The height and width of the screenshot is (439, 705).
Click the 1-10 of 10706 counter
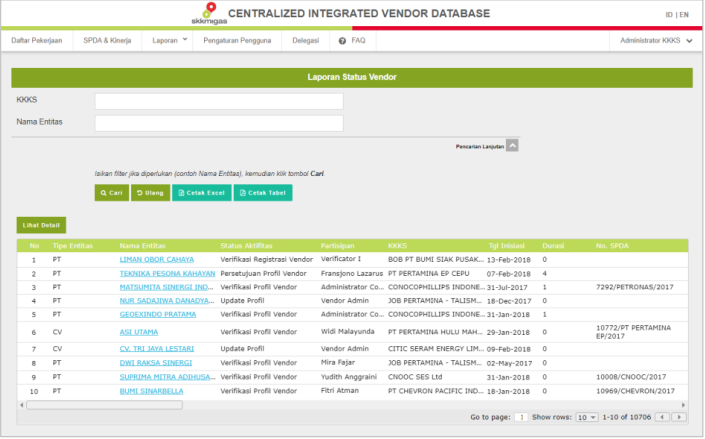pos(627,417)
